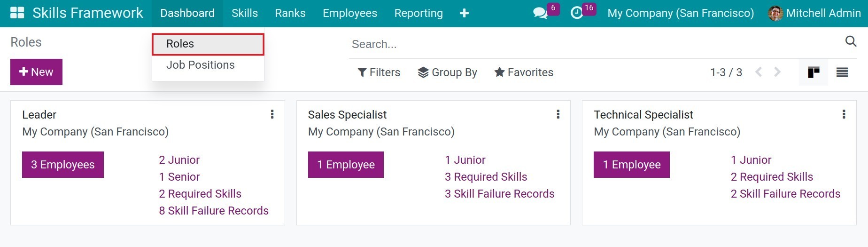This screenshot has width=868, height=247.
Task: Open the Favorites dropdown
Action: point(524,72)
